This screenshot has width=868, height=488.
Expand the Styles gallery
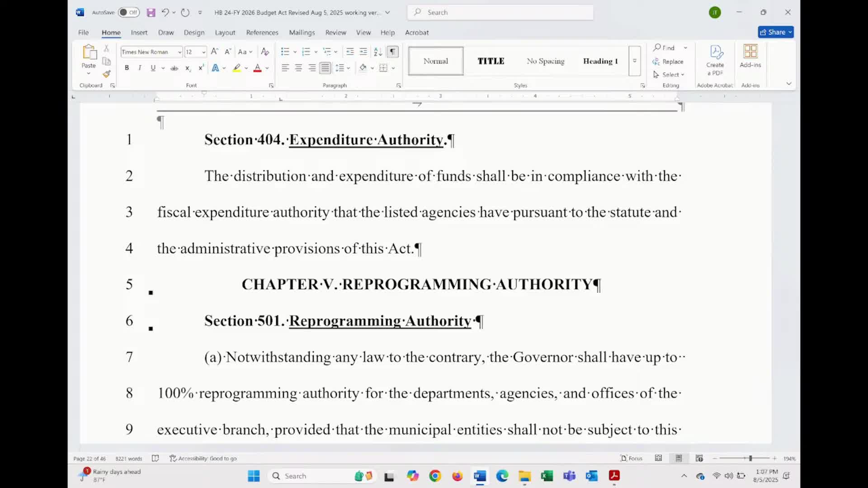pos(635,61)
